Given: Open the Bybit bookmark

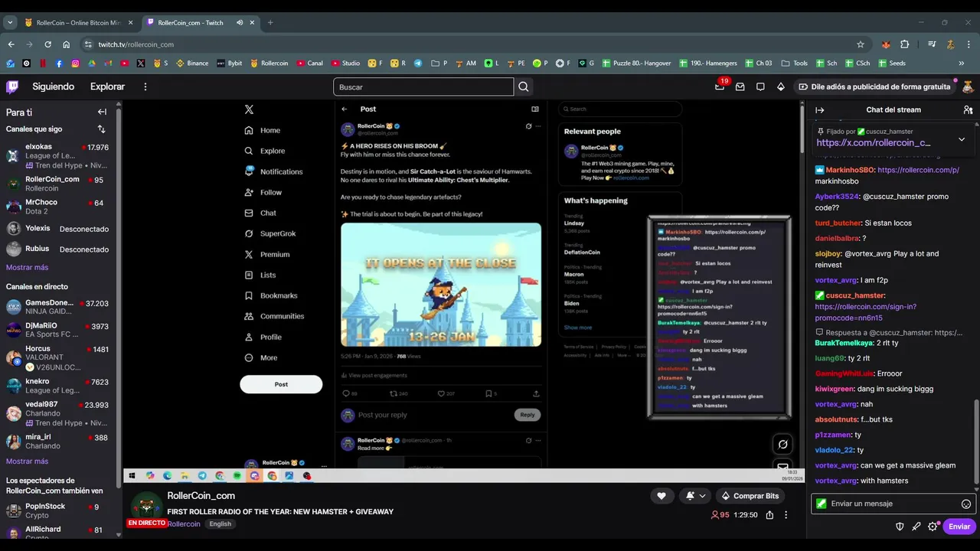Looking at the screenshot, I should pos(230,63).
